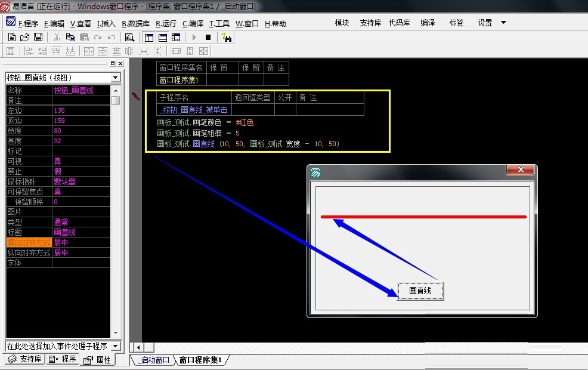Click the binoculars find icon

pyautogui.click(x=227, y=37)
